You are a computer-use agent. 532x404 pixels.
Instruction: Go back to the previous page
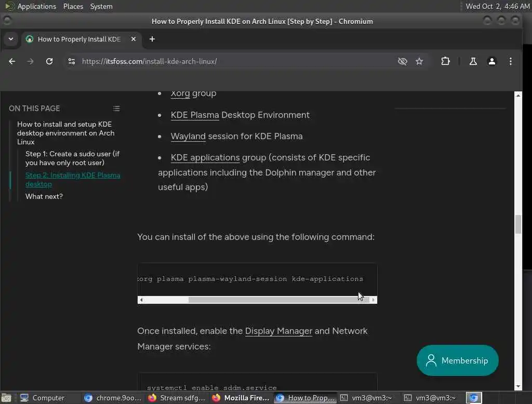click(x=12, y=61)
